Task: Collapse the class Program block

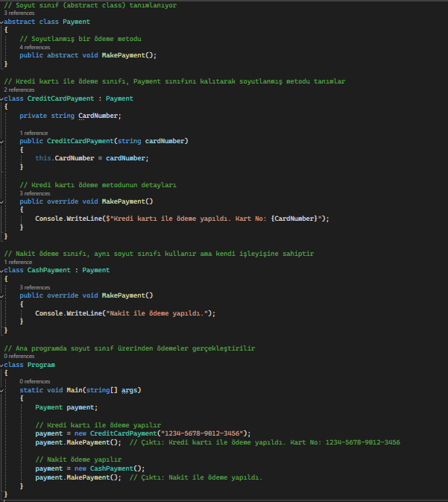Action: (x=2, y=365)
